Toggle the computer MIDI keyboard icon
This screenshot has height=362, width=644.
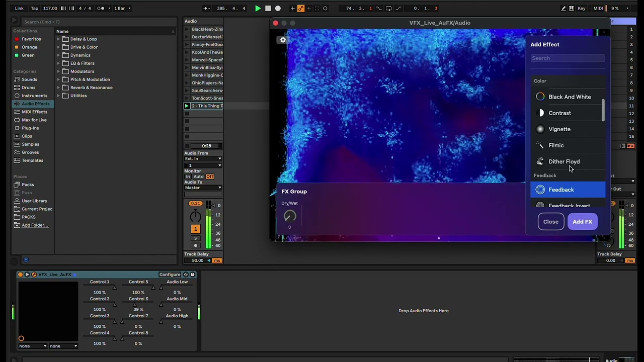coord(572,8)
